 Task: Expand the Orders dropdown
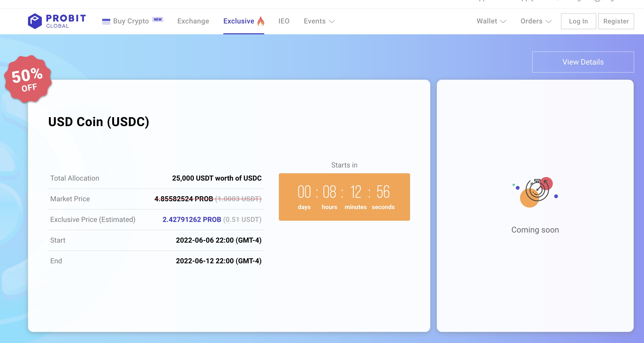(536, 21)
